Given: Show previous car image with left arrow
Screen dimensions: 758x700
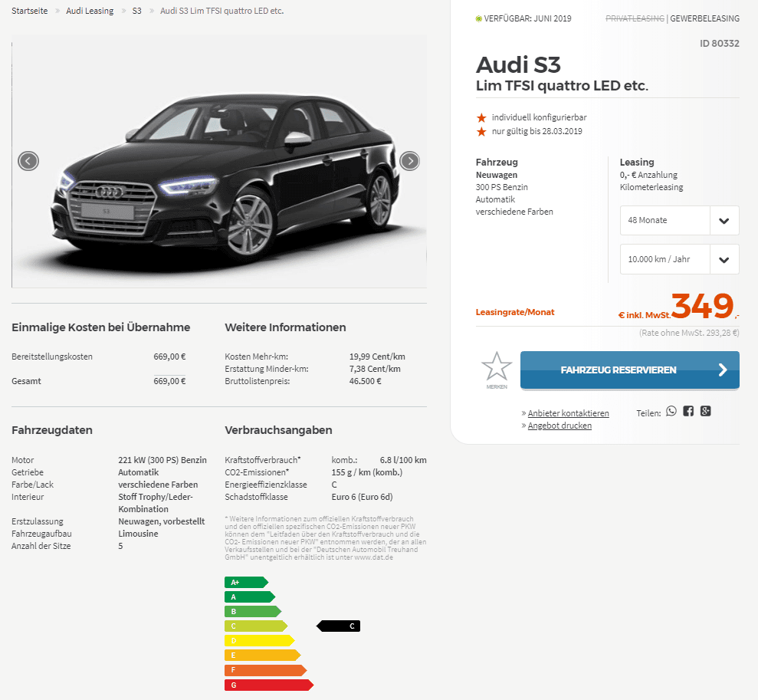Looking at the screenshot, I should (28, 161).
